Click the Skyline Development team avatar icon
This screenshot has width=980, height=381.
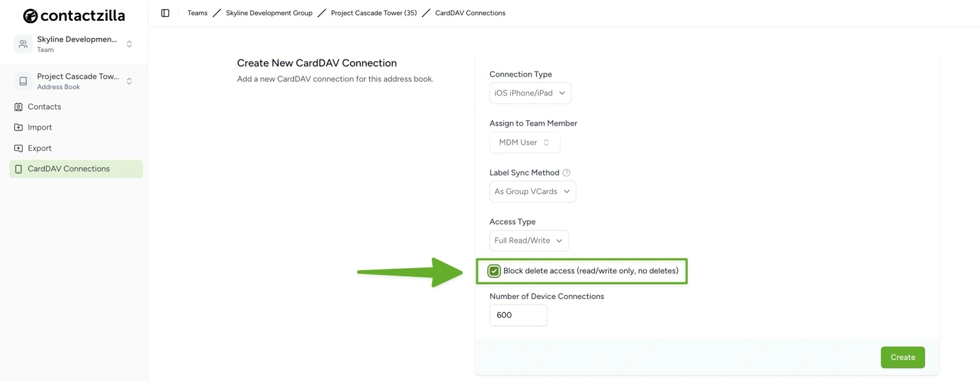coord(23,43)
